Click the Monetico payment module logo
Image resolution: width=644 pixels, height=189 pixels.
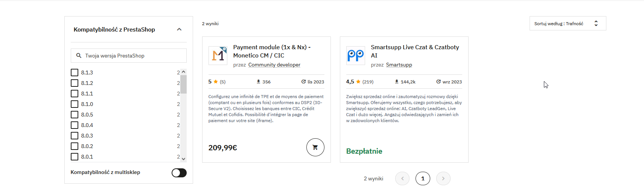pos(218,56)
